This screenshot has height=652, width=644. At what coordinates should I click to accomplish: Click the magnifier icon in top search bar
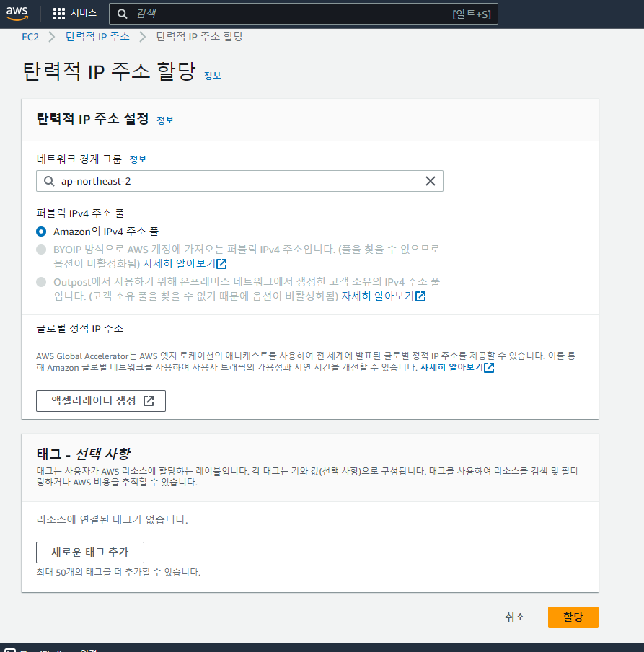(122, 14)
